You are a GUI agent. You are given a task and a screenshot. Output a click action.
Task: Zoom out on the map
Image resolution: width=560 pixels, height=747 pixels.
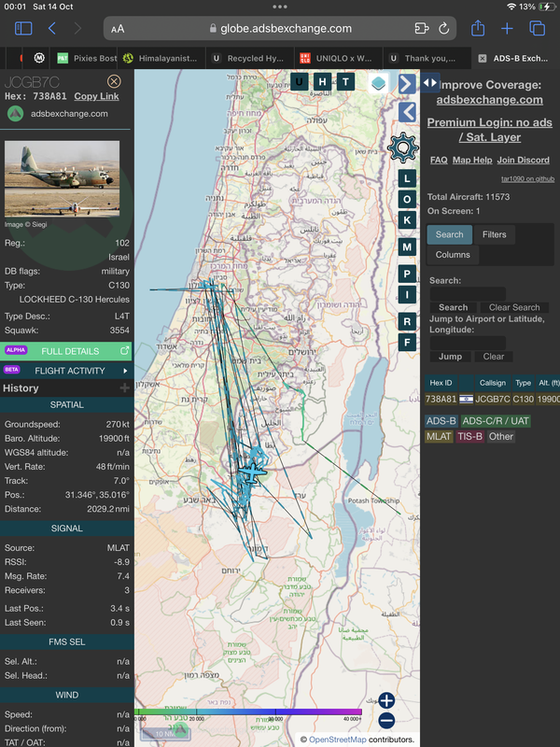pos(386,721)
